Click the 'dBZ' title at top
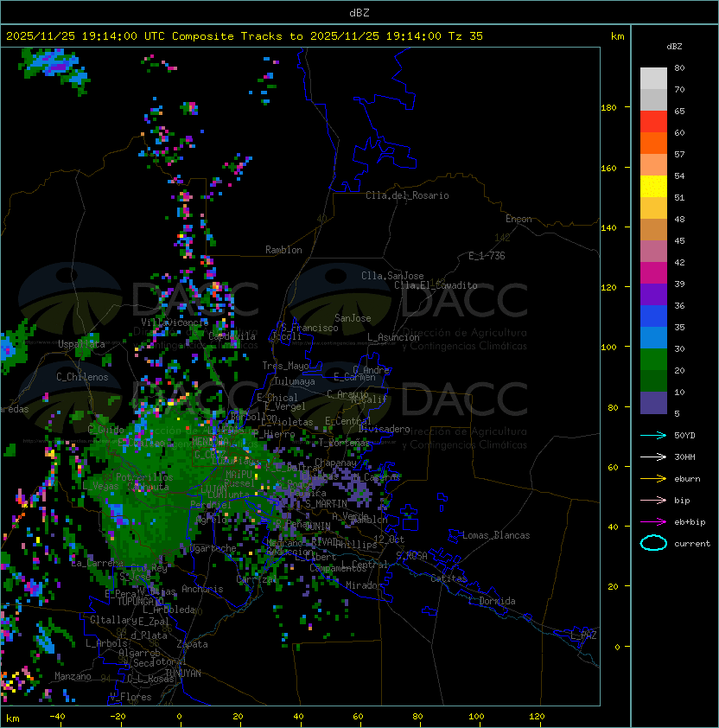This screenshot has height=728, width=719. [359, 13]
